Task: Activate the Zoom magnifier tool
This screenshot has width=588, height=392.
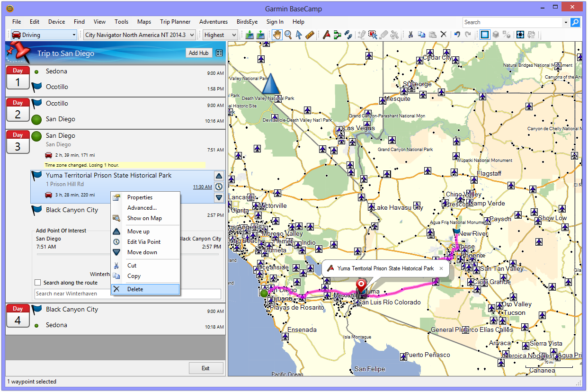Action: point(288,35)
